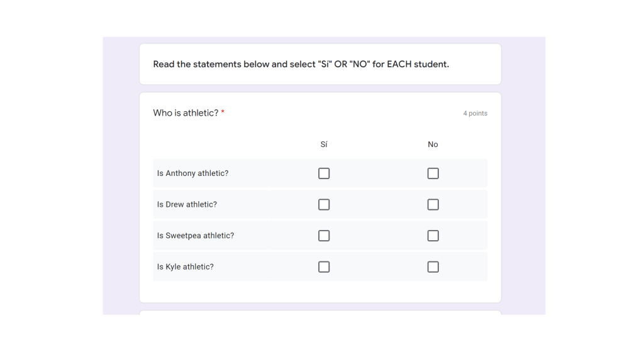Click the 'Who is athletic?' question title
The height and width of the screenshot is (362, 644).
pyautogui.click(x=186, y=113)
